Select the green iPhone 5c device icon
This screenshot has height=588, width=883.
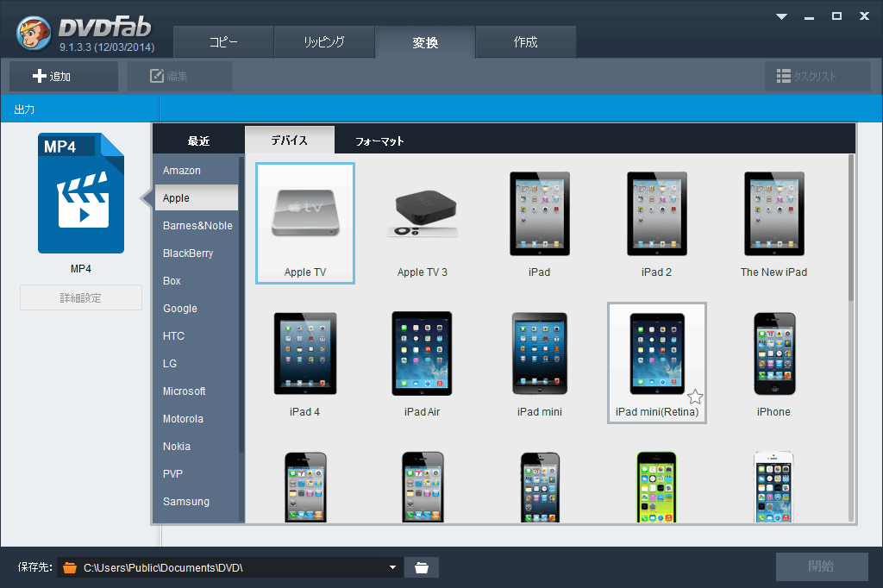point(656,486)
